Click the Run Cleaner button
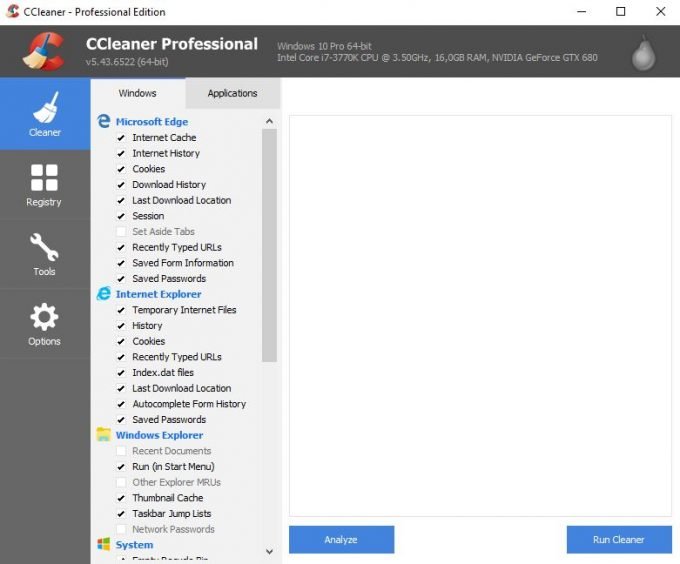The height and width of the screenshot is (564, 680). 619,540
